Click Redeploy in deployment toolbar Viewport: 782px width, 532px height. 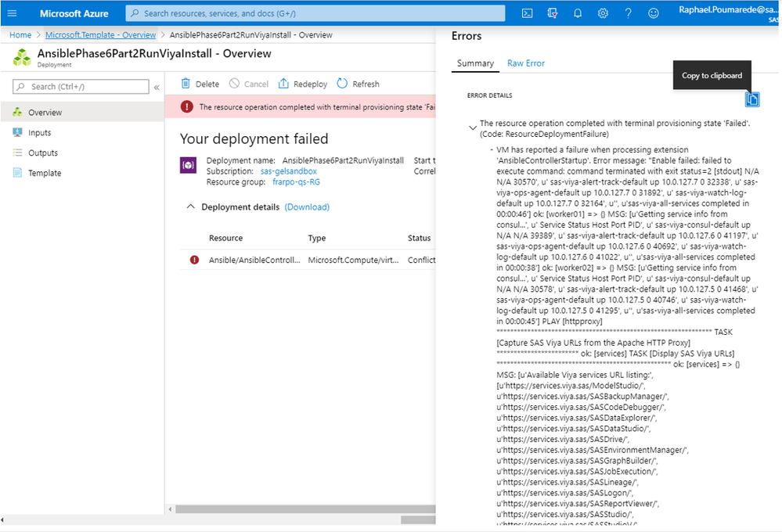tap(303, 84)
